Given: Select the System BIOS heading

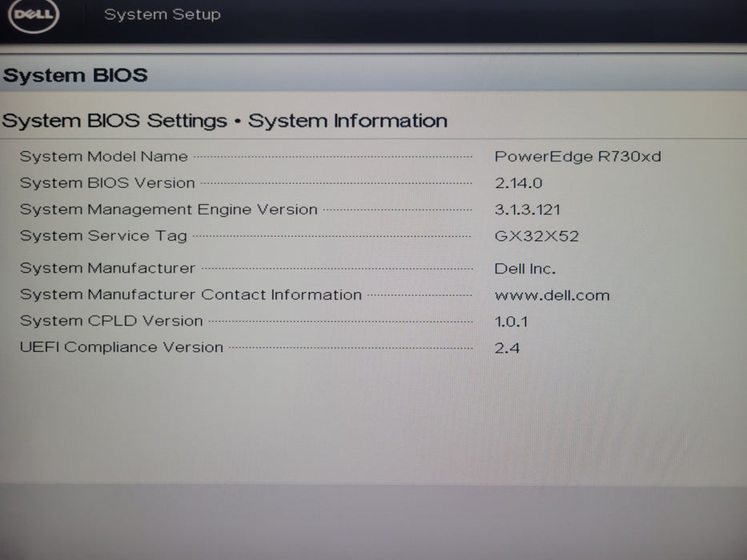Looking at the screenshot, I should (75, 75).
